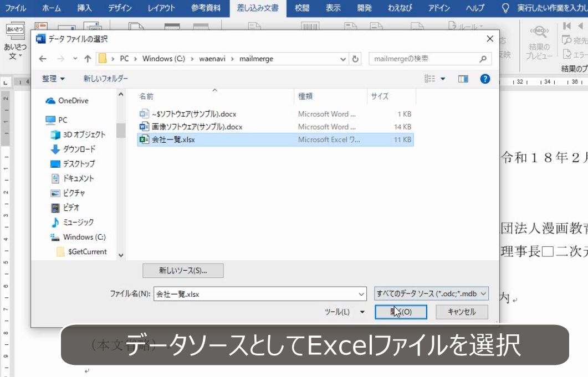Click the search magnifier in the mailmerge search box
This screenshot has height=377, width=588.
point(482,58)
